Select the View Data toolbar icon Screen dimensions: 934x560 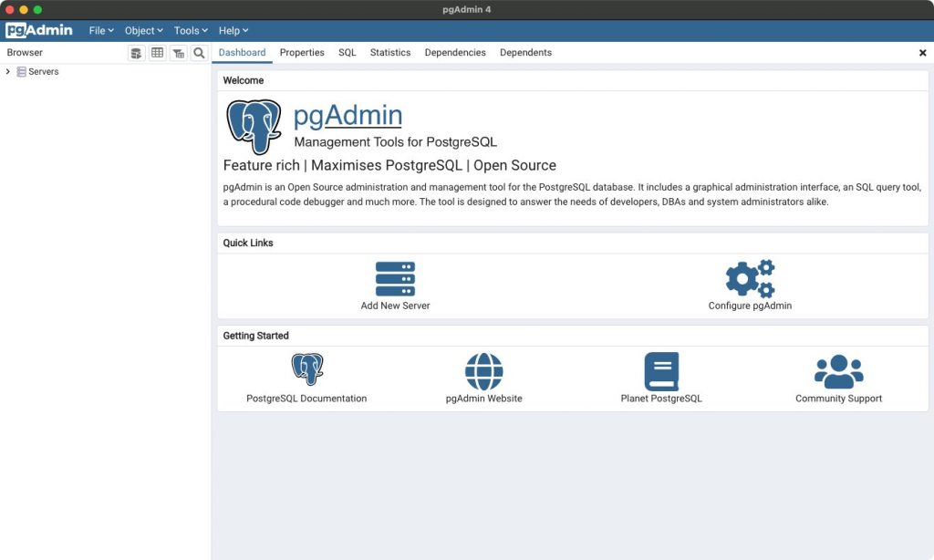click(x=156, y=53)
